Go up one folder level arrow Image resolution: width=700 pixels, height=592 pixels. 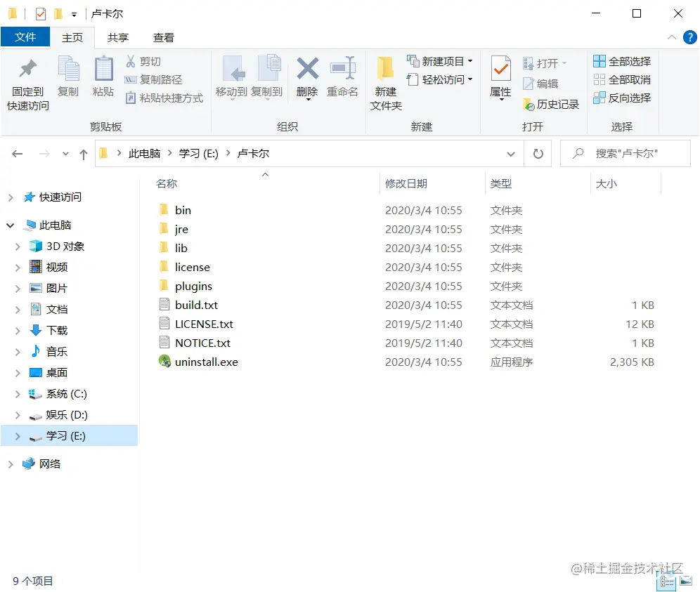(84, 154)
